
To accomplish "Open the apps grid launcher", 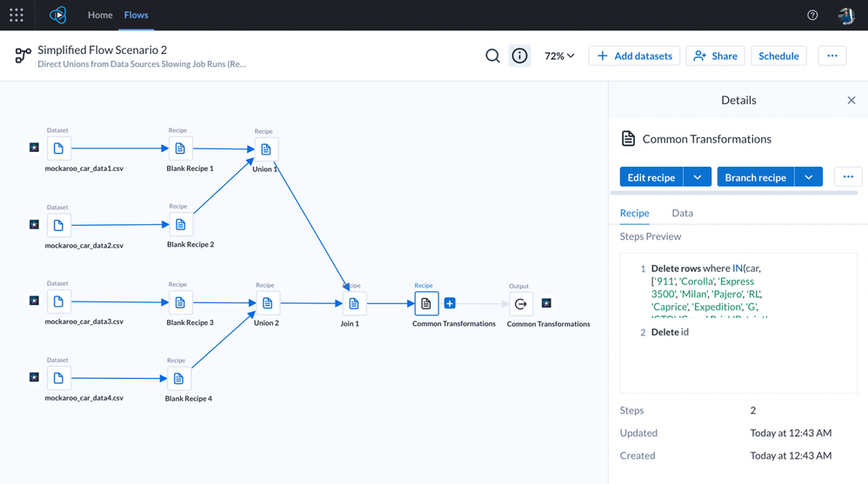I will point(17,15).
